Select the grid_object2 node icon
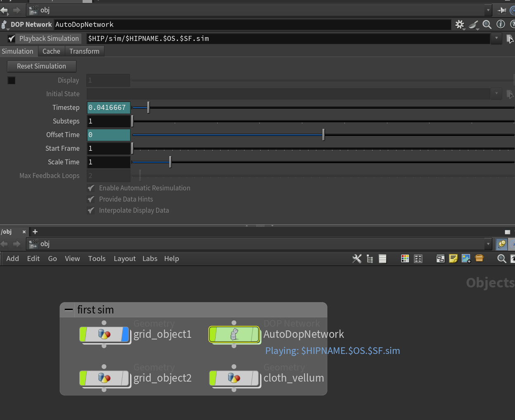 click(104, 378)
